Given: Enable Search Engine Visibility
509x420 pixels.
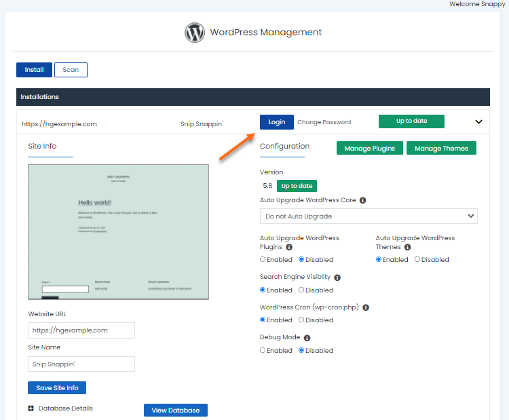Looking at the screenshot, I should pos(263,290).
